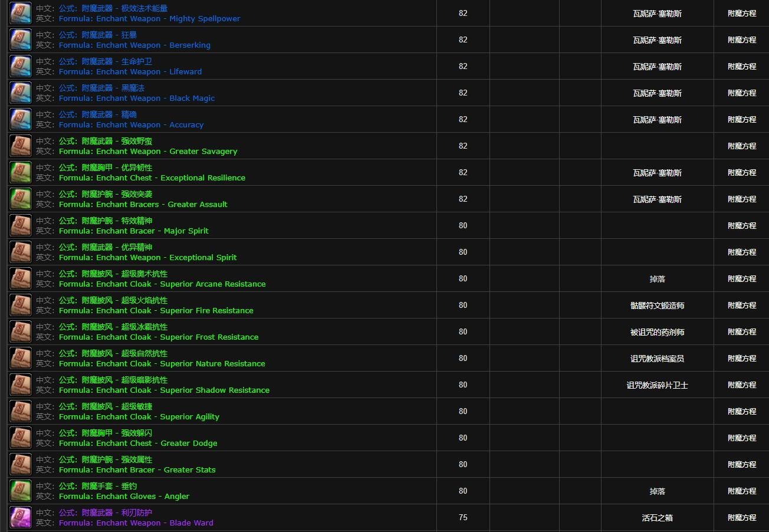Click the source 诅咒教派档案员
This screenshot has height=532, width=769.
pyautogui.click(x=657, y=359)
